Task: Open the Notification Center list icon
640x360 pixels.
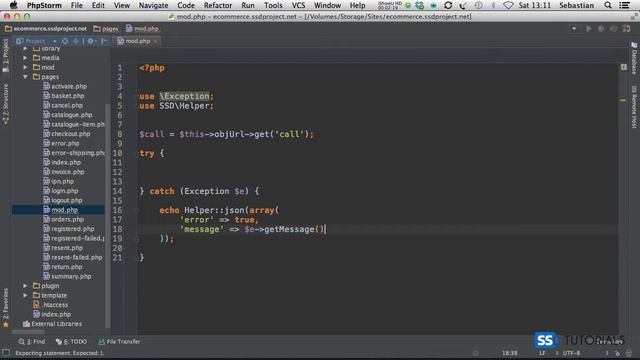Action: 624,5
